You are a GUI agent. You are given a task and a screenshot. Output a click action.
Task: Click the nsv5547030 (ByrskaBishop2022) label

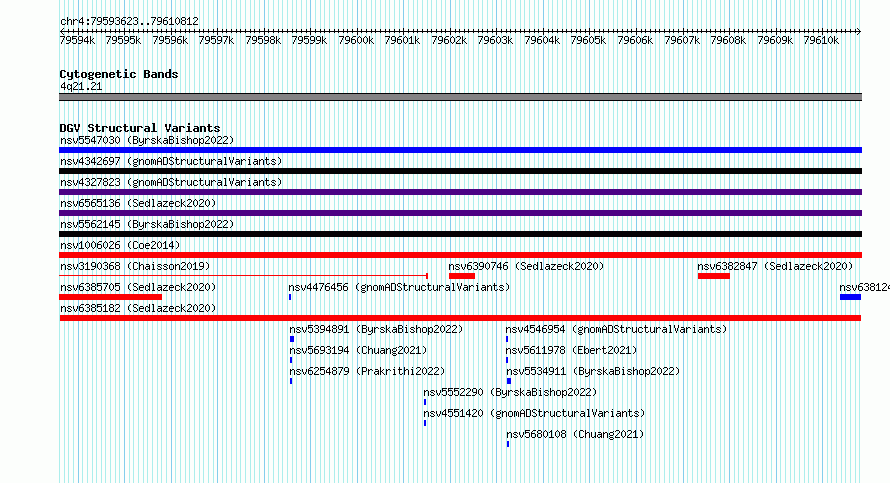point(147,140)
